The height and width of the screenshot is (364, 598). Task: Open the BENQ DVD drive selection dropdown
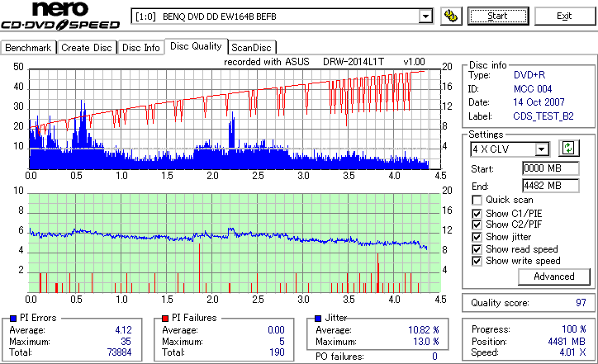[x=425, y=17]
